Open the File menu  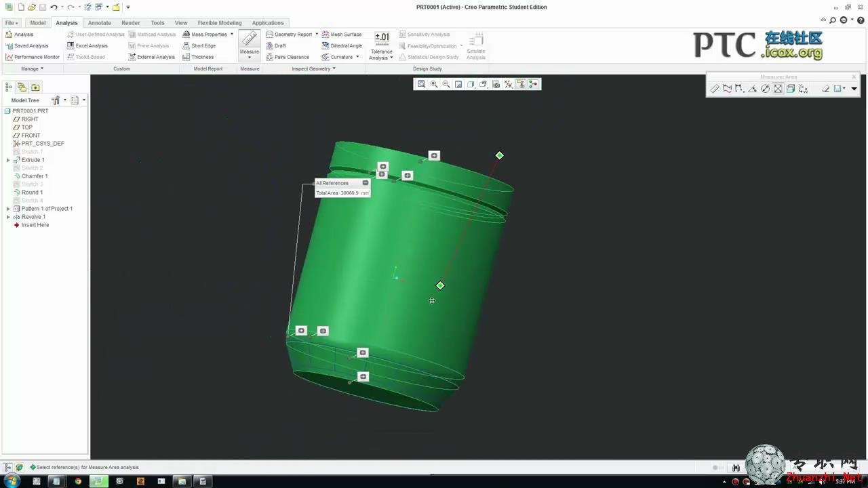point(12,22)
